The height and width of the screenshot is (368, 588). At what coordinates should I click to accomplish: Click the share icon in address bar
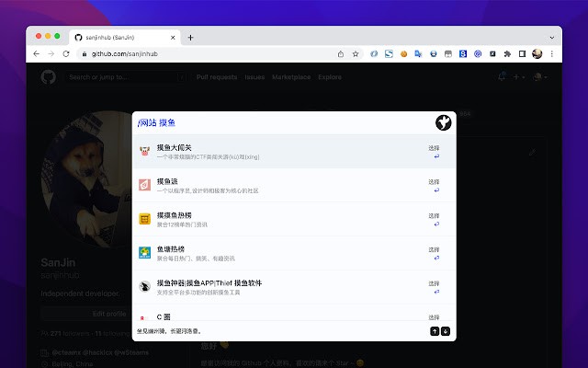[341, 53]
